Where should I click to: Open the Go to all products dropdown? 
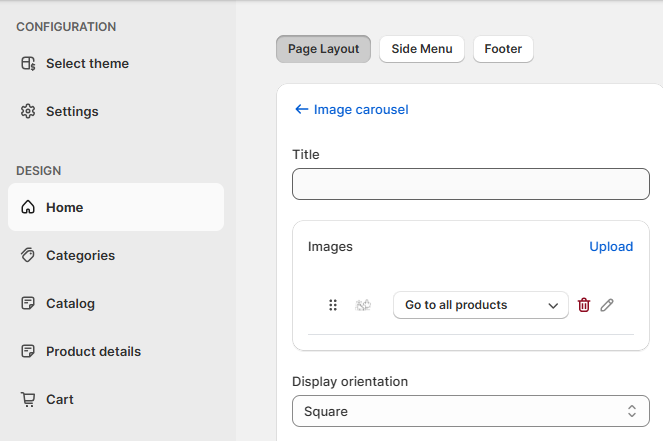point(481,305)
